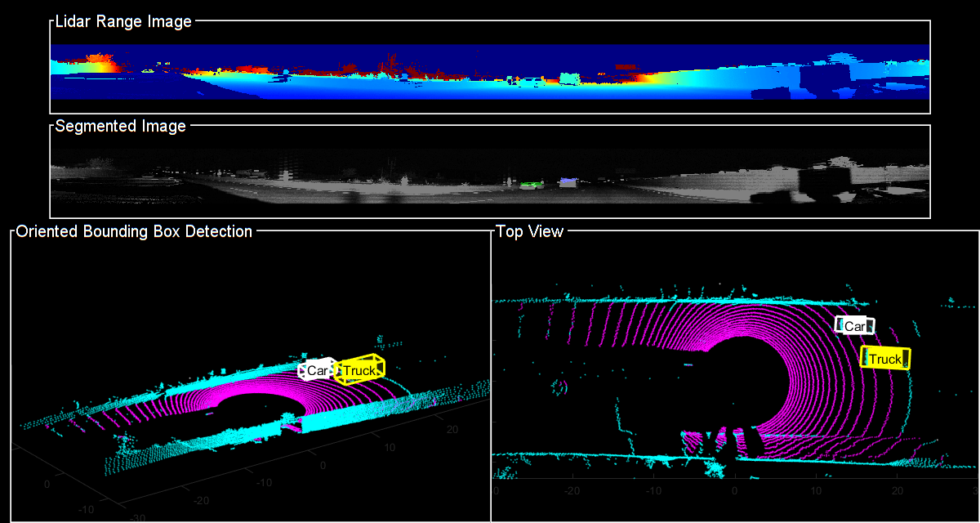Click the Segmented Image panel title
980x523 pixels.
(x=120, y=127)
